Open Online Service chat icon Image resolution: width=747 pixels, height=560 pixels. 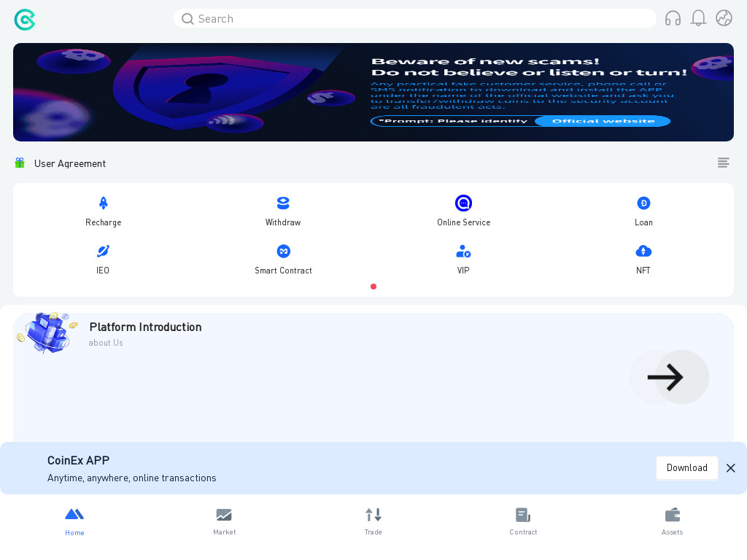(463, 203)
